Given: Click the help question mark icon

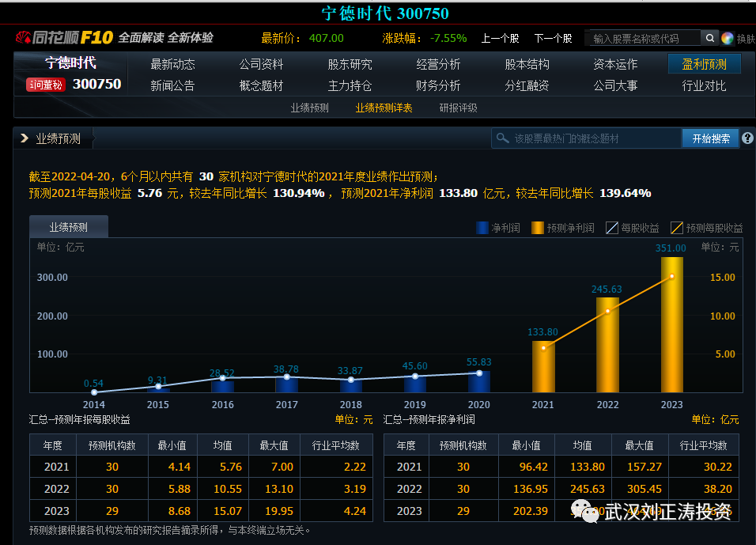Looking at the screenshot, I should coord(747,138).
